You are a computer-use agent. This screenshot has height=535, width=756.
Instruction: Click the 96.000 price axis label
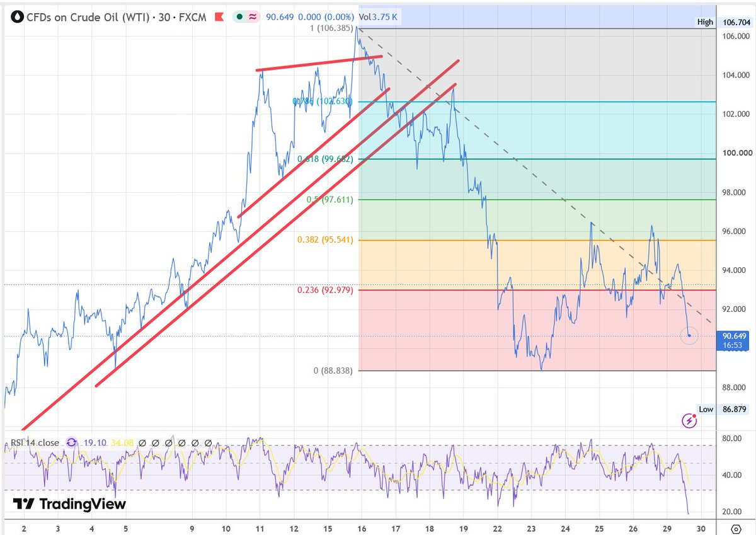click(x=735, y=231)
